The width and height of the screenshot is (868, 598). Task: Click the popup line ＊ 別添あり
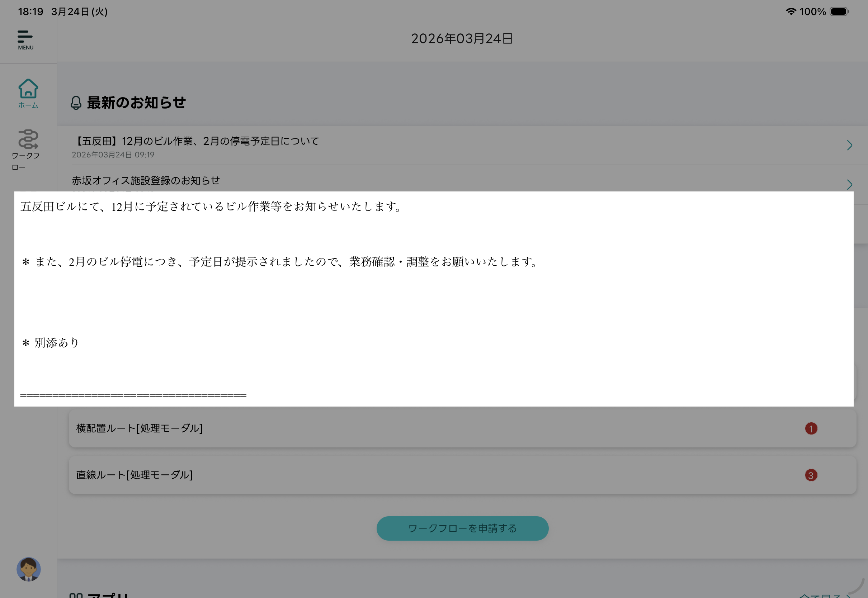[x=50, y=342]
